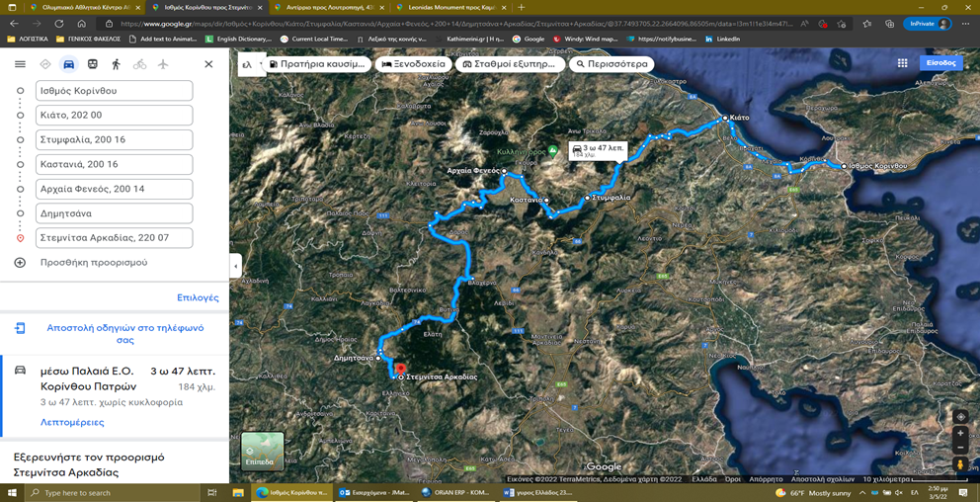Image resolution: width=980 pixels, height=502 pixels.
Task: Open route Επιλογές options
Action: 199,297
